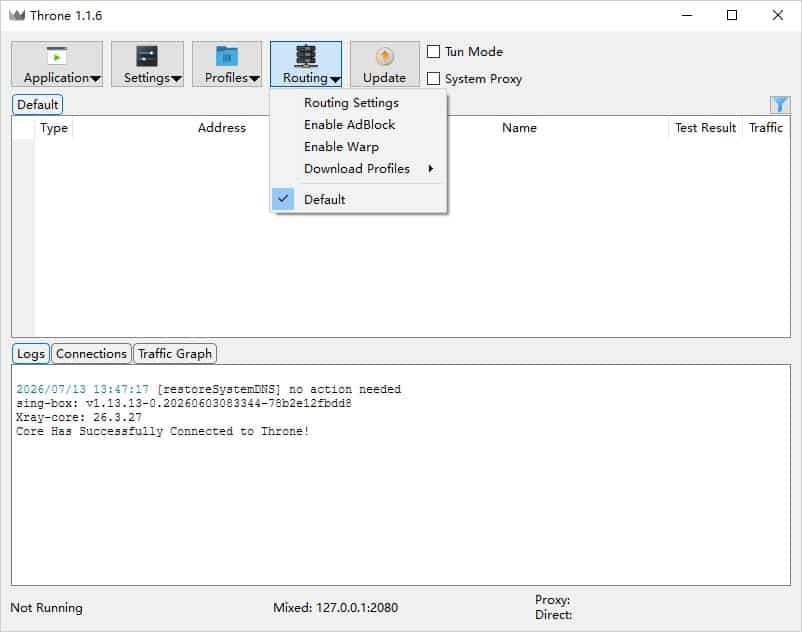Sort by the Traffic column header
The width and height of the screenshot is (802, 632).
[766, 128]
